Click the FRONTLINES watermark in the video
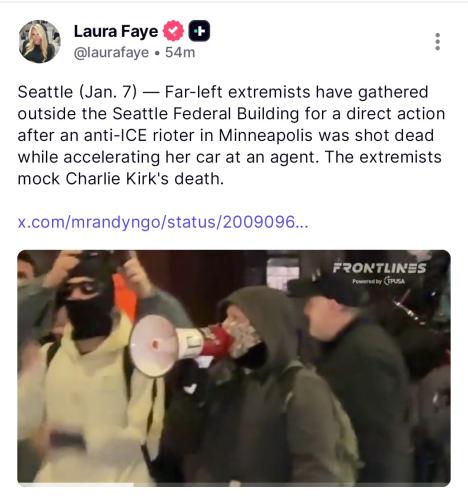This screenshot has height=500, width=468. coord(379,268)
